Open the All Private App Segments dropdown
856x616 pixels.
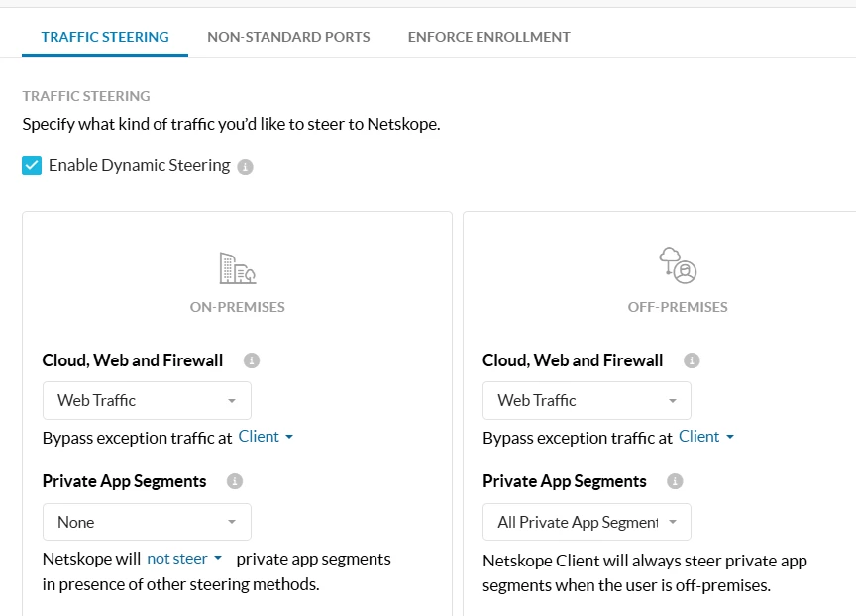pyautogui.click(x=587, y=522)
